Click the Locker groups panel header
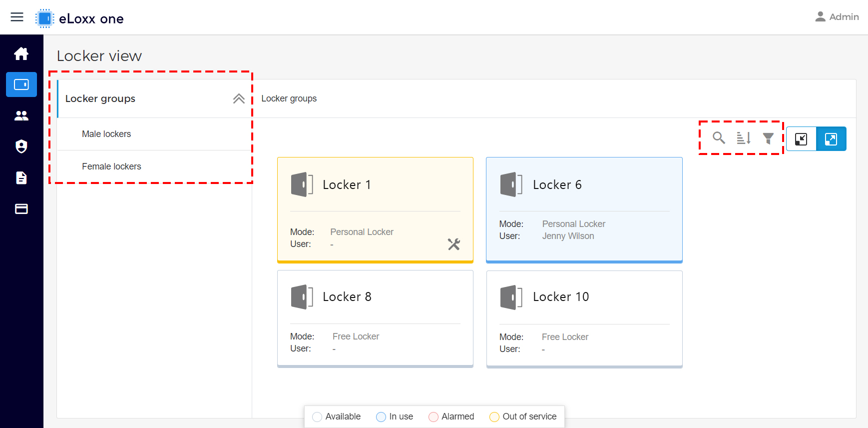 [x=154, y=98]
